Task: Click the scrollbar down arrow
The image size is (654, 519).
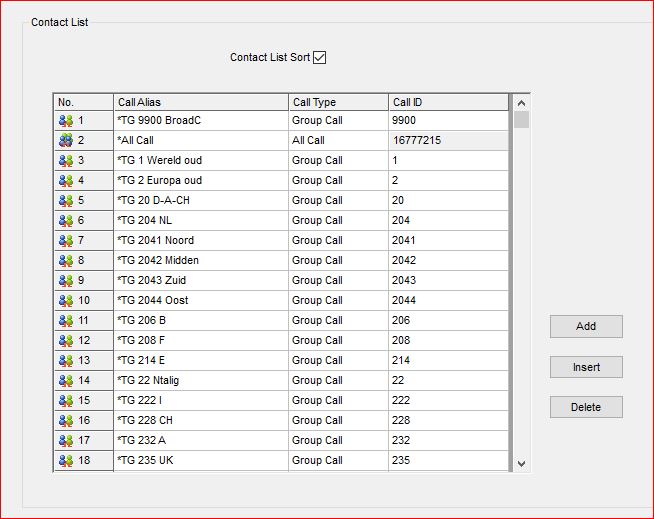Action: click(x=521, y=464)
